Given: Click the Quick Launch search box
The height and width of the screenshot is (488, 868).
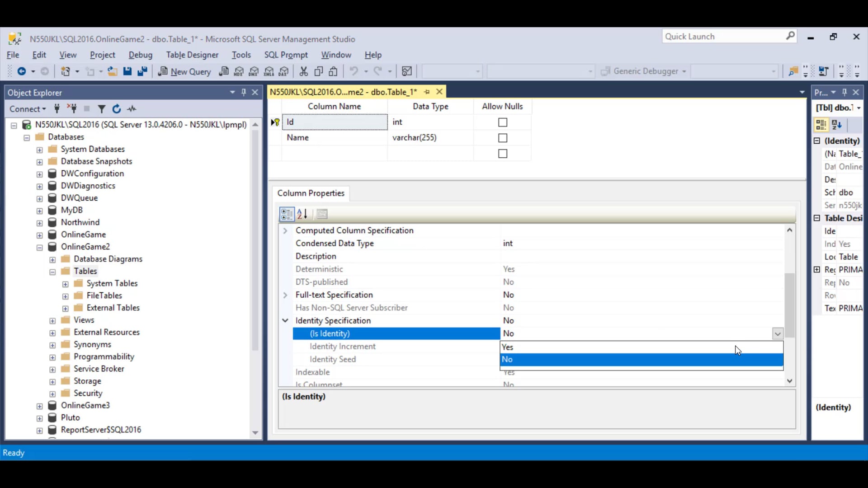Looking at the screenshot, I should coord(723,36).
